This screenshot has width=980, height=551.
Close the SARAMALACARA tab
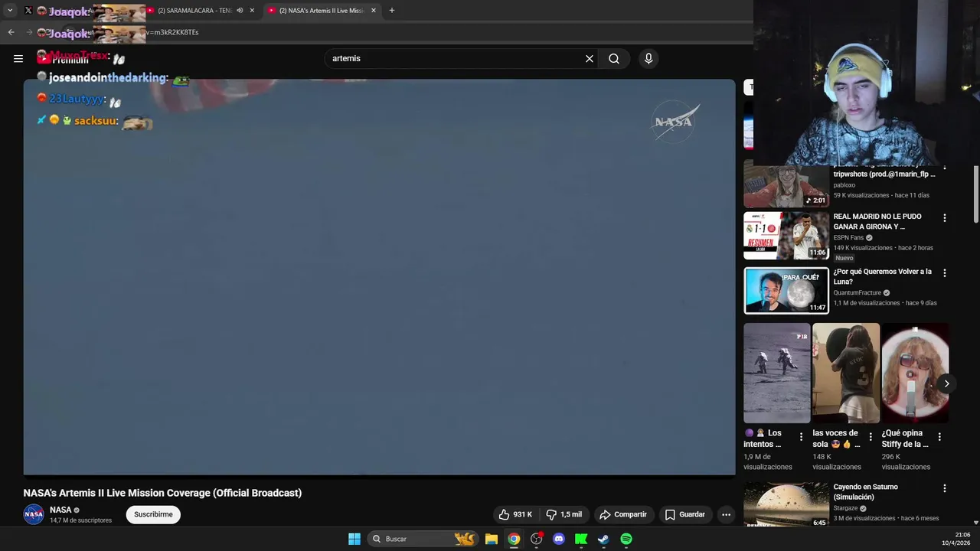point(252,11)
